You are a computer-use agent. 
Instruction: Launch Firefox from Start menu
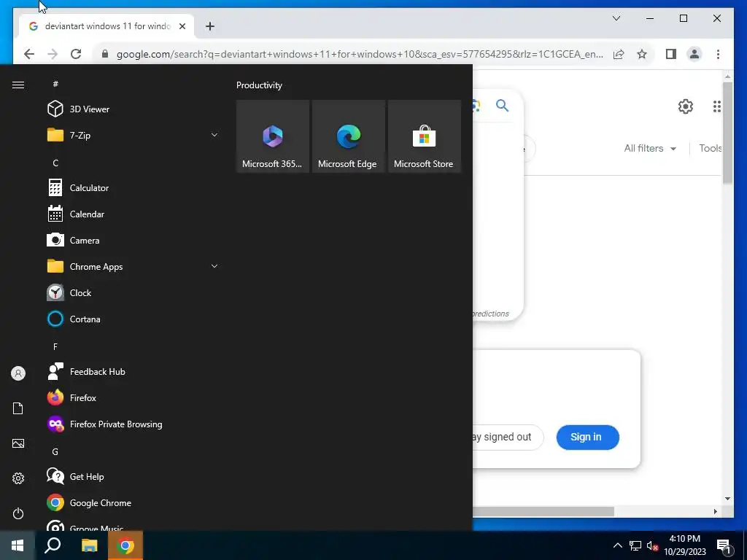pos(133,397)
